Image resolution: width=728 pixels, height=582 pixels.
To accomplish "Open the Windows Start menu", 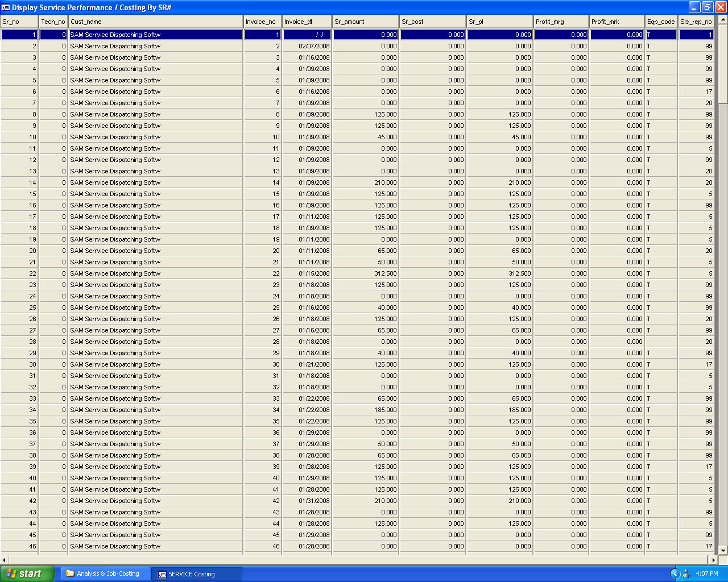I will coord(27,573).
